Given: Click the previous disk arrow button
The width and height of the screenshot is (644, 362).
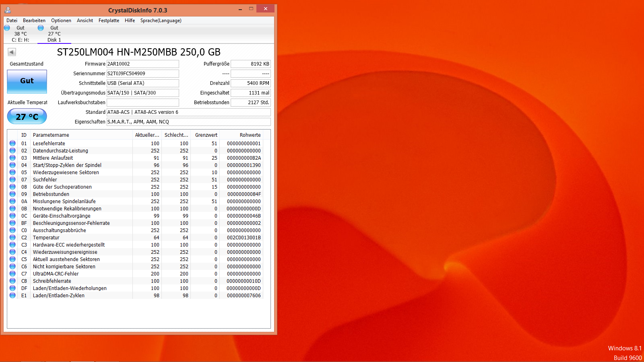Looking at the screenshot, I should [12, 52].
